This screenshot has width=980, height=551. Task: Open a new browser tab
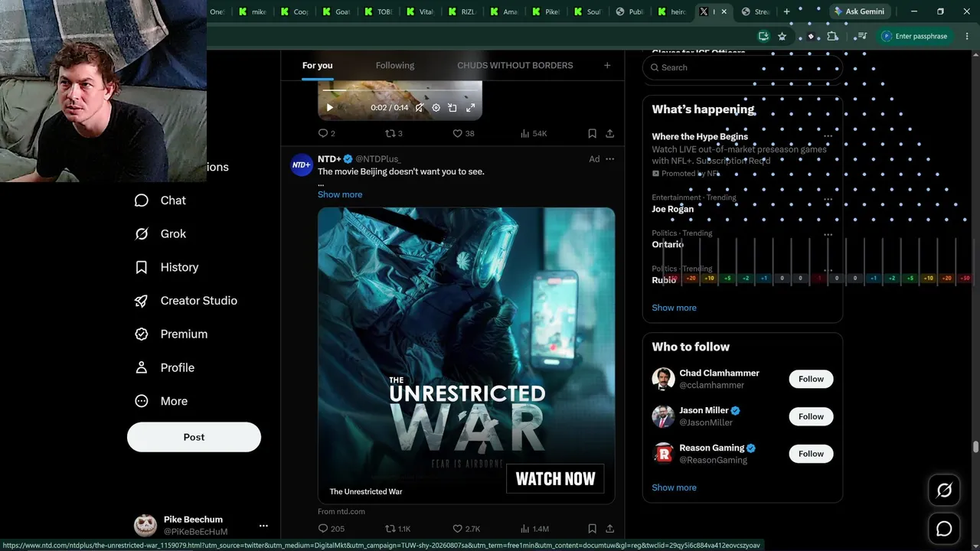point(786,11)
